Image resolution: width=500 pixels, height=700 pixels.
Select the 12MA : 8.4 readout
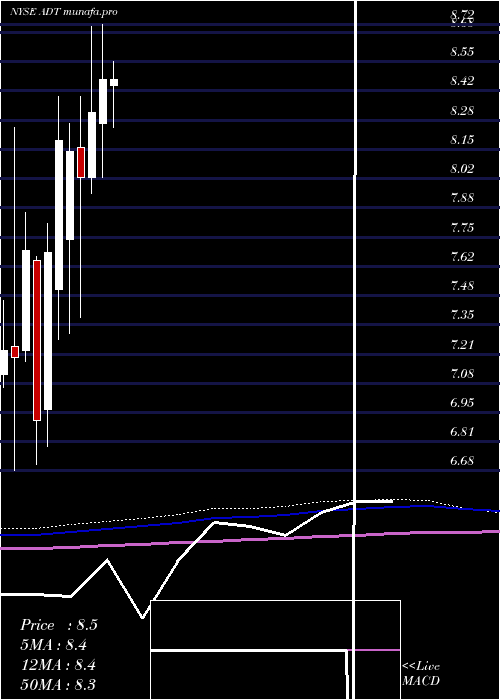pyautogui.click(x=58, y=665)
